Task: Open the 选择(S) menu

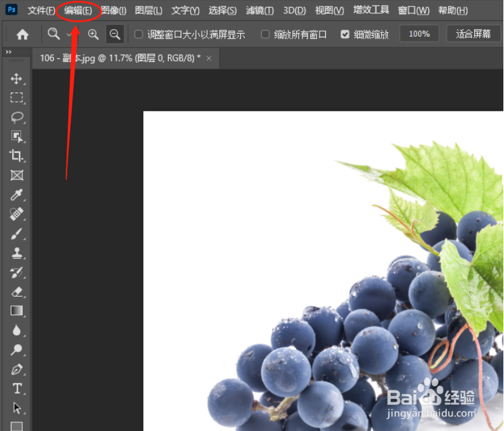Action: click(223, 11)
